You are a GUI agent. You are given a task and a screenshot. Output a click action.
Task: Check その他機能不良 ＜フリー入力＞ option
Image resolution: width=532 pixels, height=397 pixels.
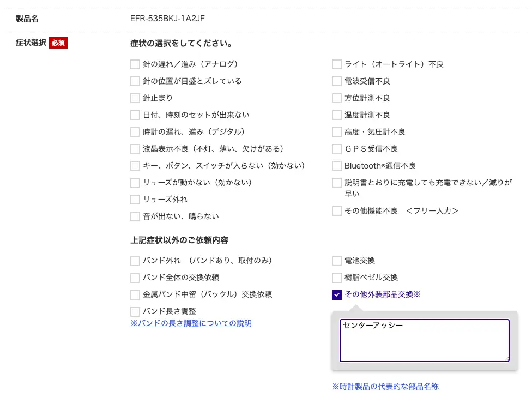pos(337,211)
